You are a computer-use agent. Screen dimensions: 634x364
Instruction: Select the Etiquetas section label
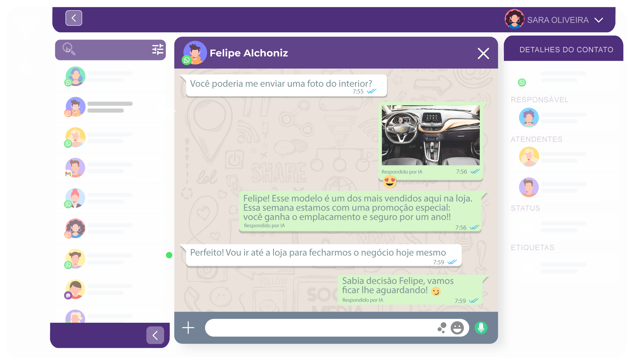(x=532, y=247)
